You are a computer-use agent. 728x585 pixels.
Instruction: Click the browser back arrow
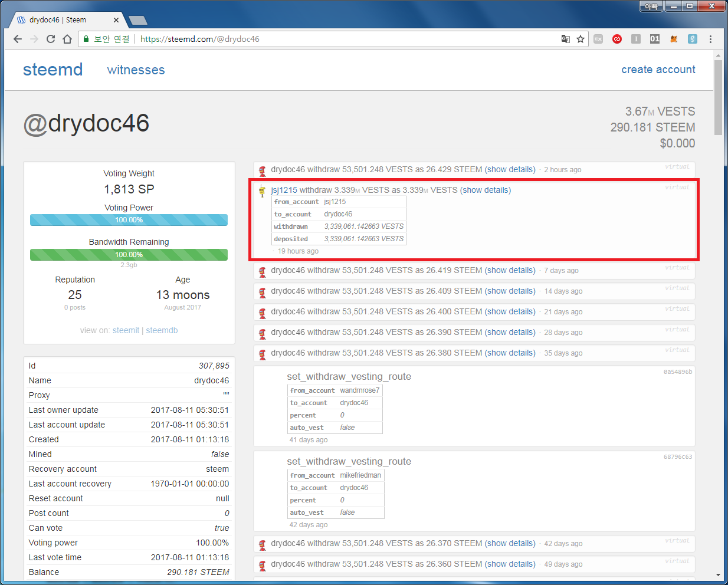click(18, 39)
